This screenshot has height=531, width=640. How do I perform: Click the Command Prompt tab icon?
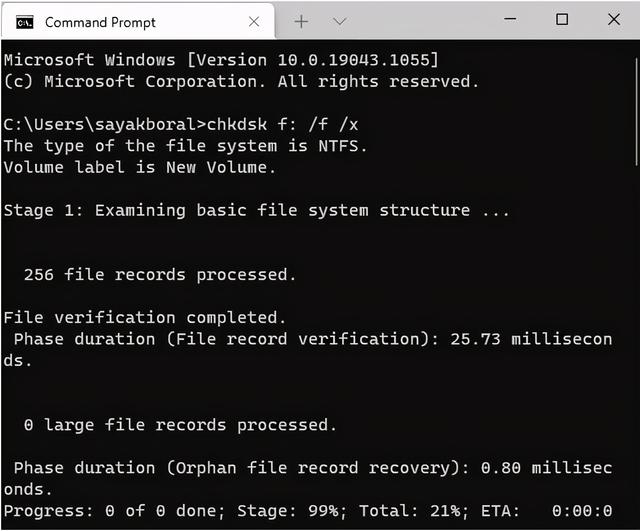point(24,22)
